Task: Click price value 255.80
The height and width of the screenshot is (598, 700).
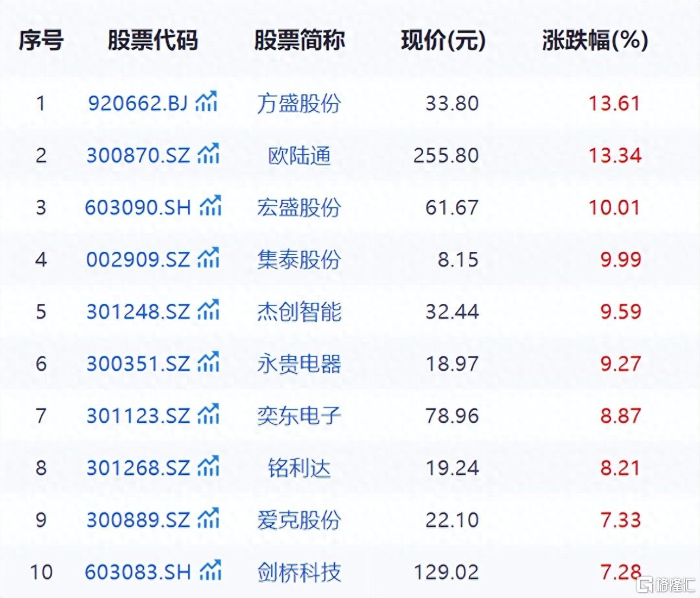Action: (x=446, y=156)
